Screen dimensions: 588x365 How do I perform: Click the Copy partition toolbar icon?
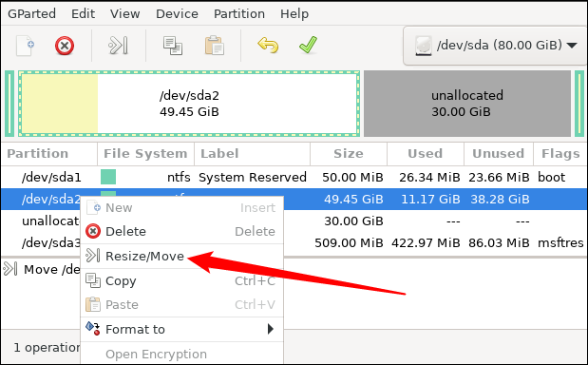coord(173,46)
